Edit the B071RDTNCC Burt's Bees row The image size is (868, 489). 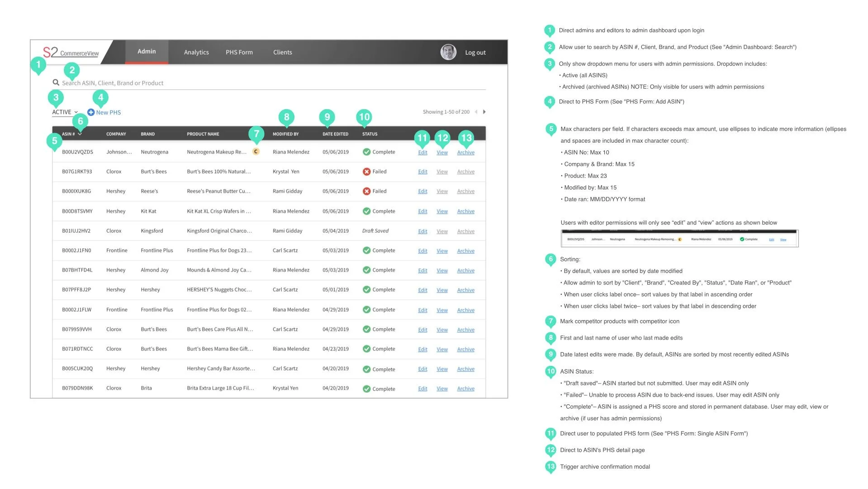click(422, 350)
